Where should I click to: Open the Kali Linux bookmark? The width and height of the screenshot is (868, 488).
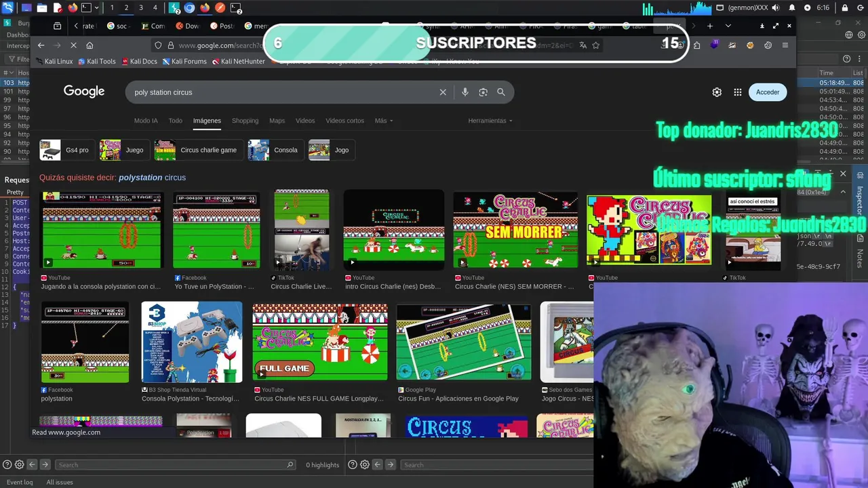pyautogui.click(x=54, y=61)
